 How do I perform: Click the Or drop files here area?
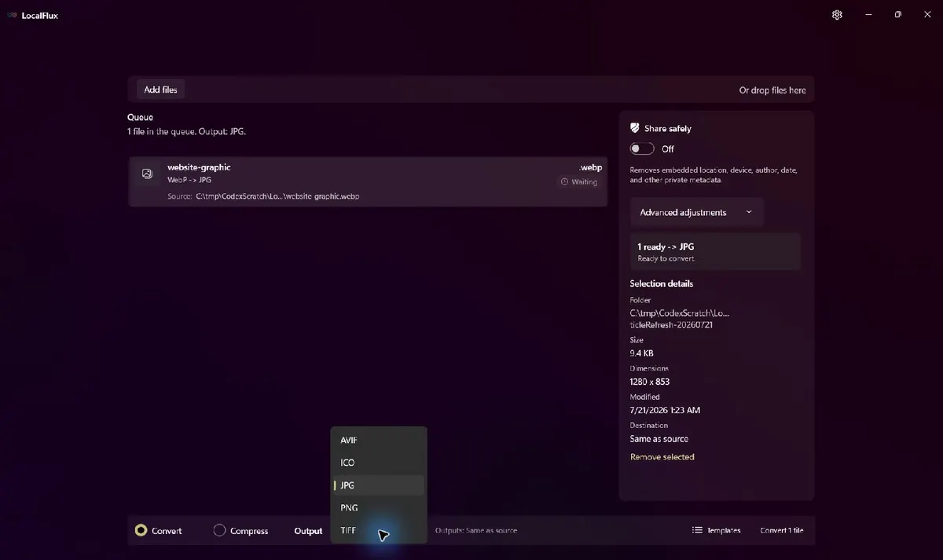[x=772, y=90]
